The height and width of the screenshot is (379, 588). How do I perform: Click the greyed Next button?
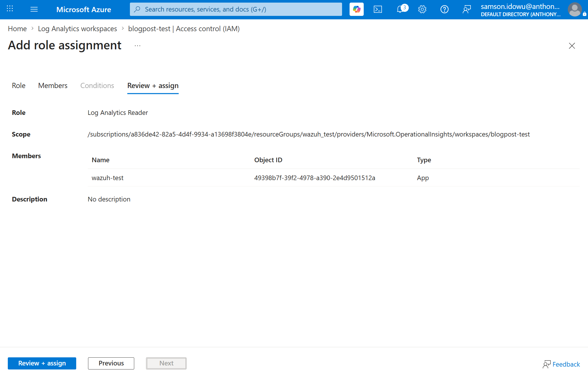click(166, 363)
